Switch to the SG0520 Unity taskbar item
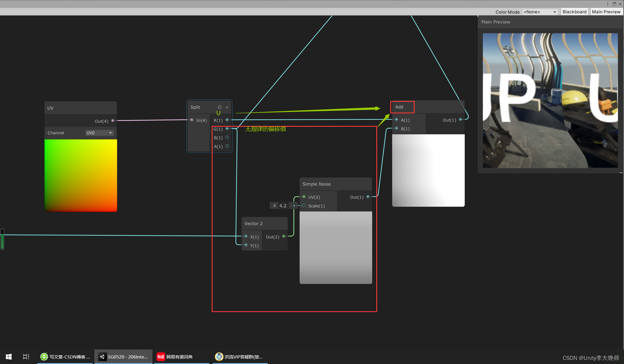 (123, 357)
